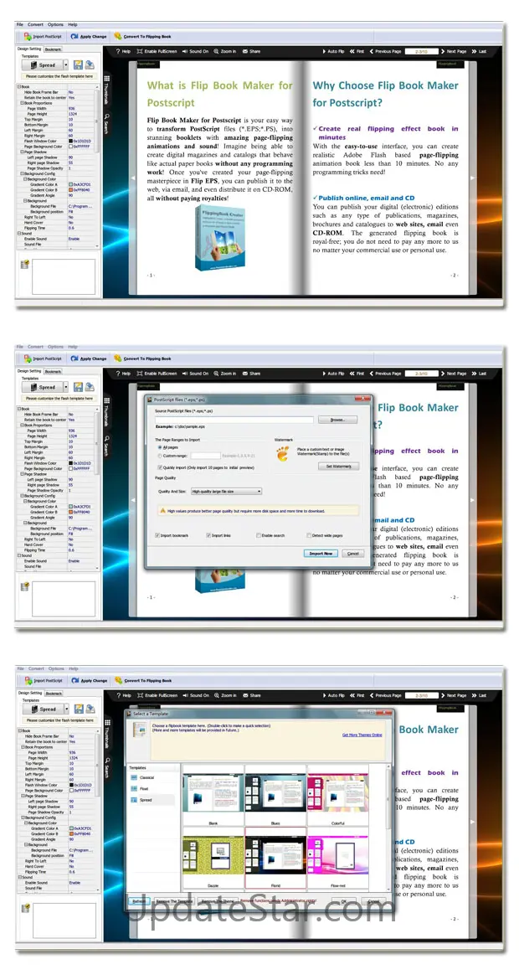This screenshot has height=980, width=519.
Task: Select Float template type in Select a Template
Action: 144,789
